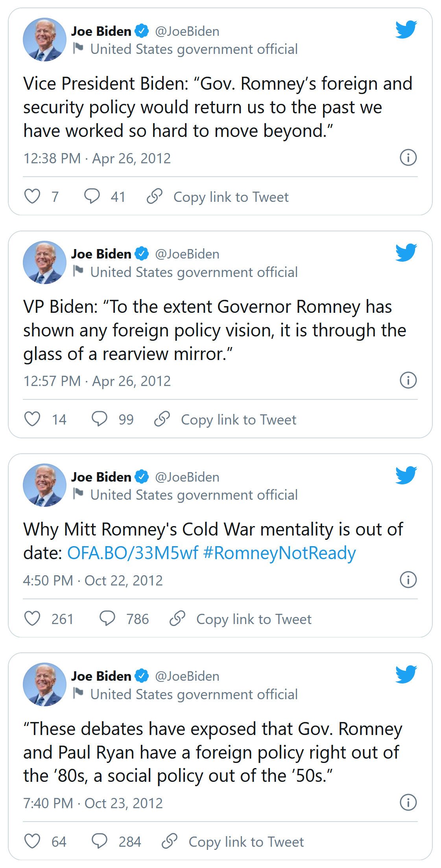Screen dimensions: 441x868
Task: Like the tweet with 7 likes
Action: click(32, 196)
